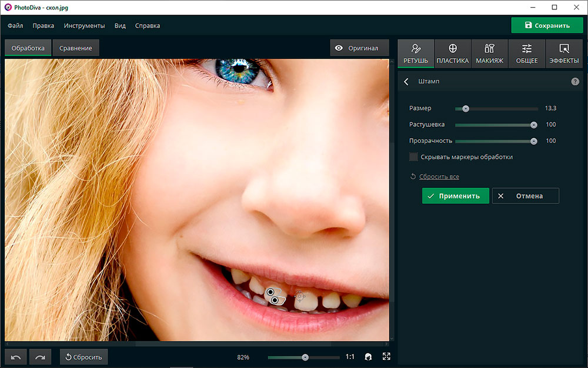Set zoom to 1:1
The image size is (588, 368).
tap(350, 357)
